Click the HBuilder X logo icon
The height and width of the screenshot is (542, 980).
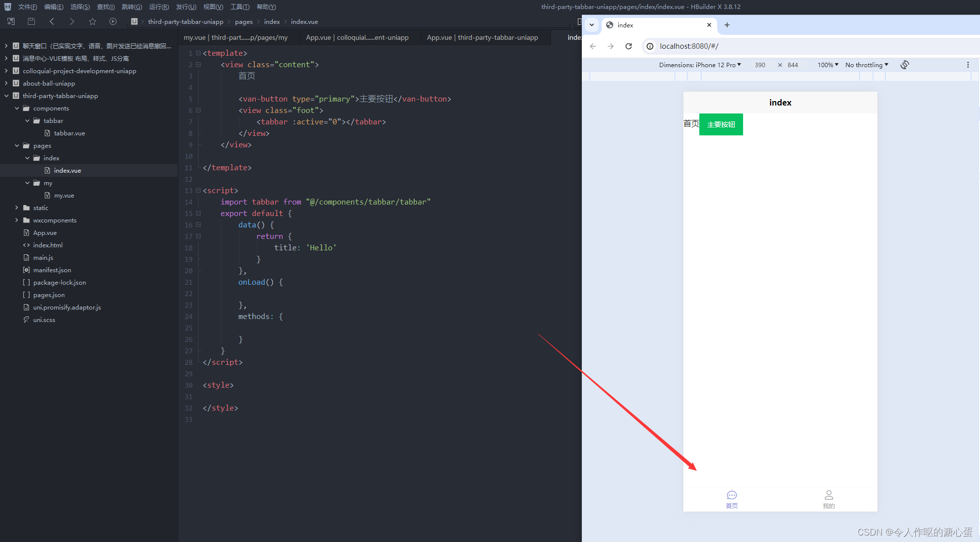tap(7, 6)
